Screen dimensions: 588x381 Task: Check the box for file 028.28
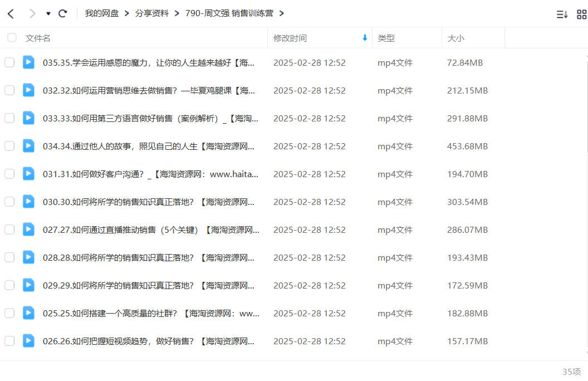click(9, 257)
